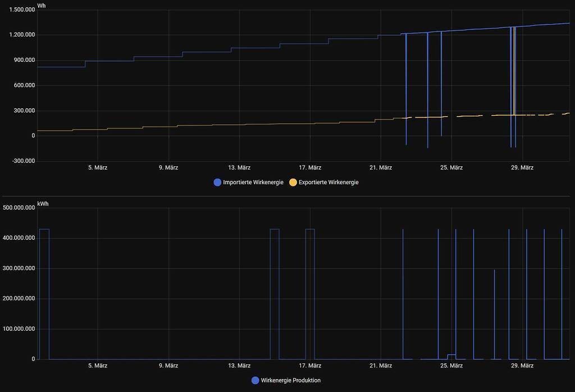Toggle the Importierte Wirkenergie series in the legend
575x392 pixels.
click(248, 182)
